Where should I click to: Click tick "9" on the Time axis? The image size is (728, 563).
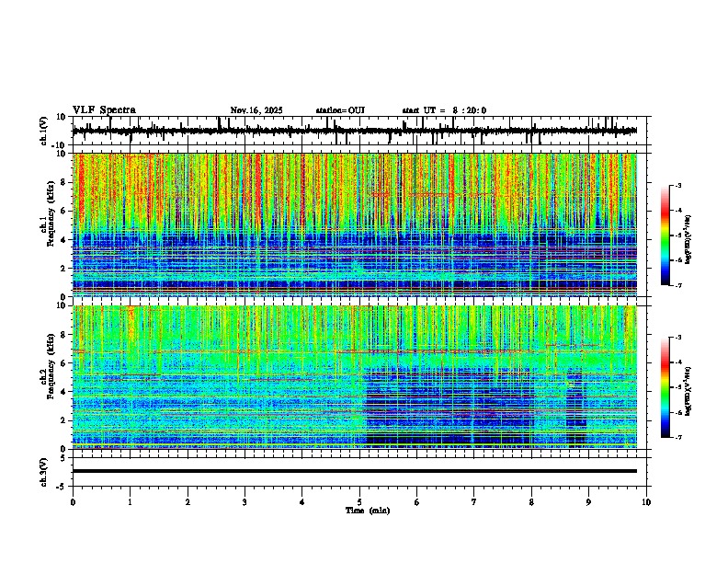(x=588, y=502)
